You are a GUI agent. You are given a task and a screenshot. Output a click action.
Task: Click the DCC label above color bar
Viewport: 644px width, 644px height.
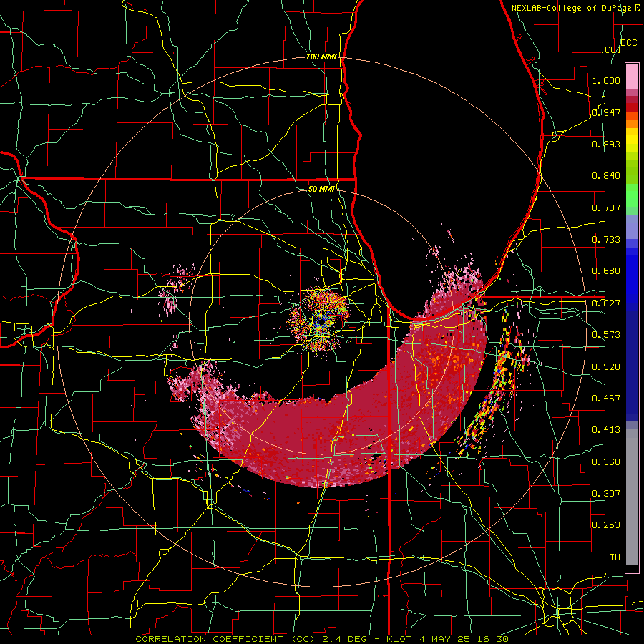tap(628, 43)
